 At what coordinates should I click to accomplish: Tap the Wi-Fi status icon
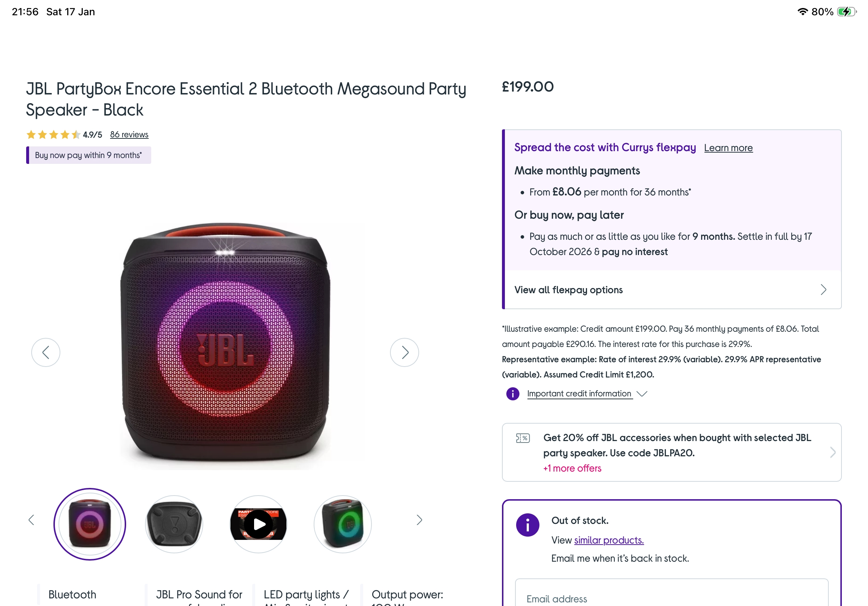pyautogui.click(x=802, y=12)
